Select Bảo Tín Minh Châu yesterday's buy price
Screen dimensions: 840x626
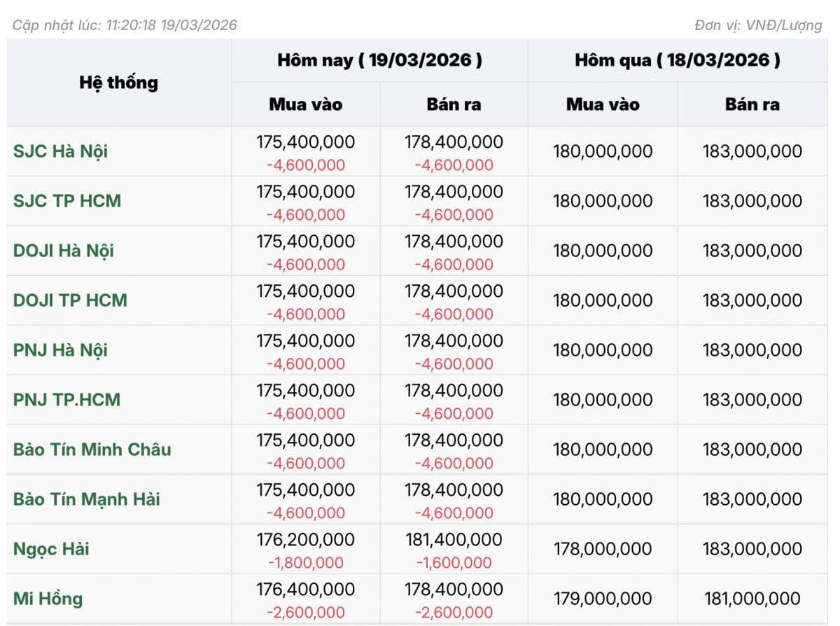coord(603,450)
